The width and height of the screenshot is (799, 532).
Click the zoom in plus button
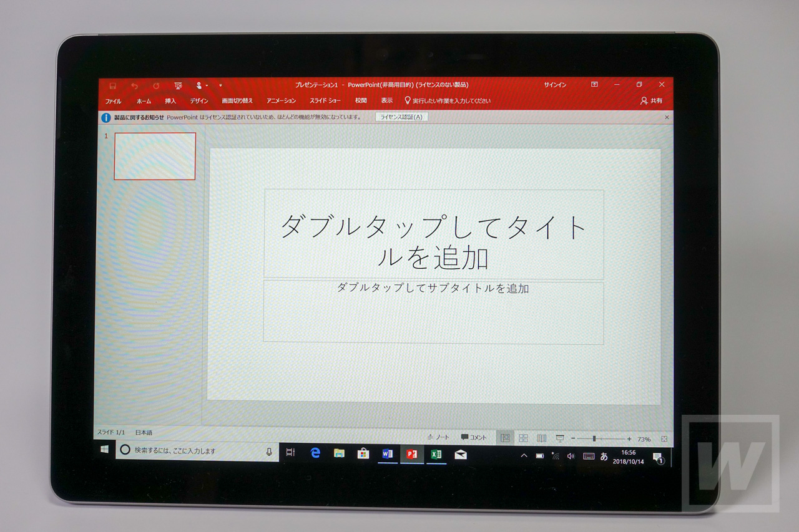629,439
